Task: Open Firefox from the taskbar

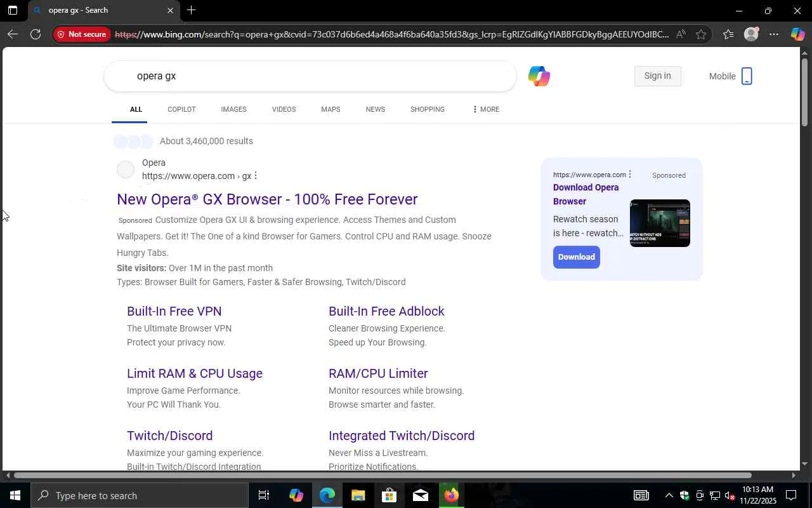Action: coord(451,495)
